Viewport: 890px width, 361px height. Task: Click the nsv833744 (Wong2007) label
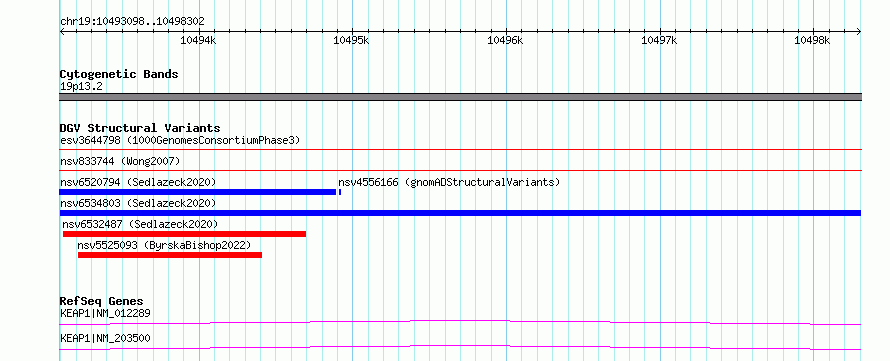(x=120, y=161)
